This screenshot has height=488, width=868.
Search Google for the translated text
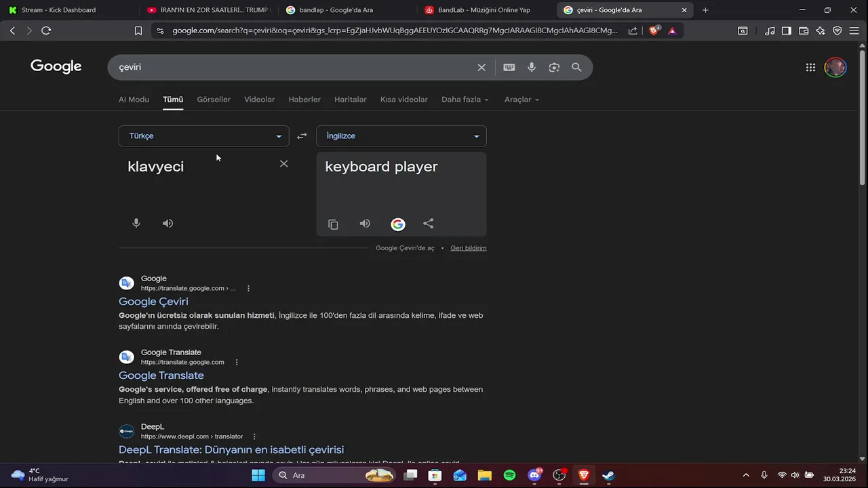pyautogui.click(x=398, y=224)
